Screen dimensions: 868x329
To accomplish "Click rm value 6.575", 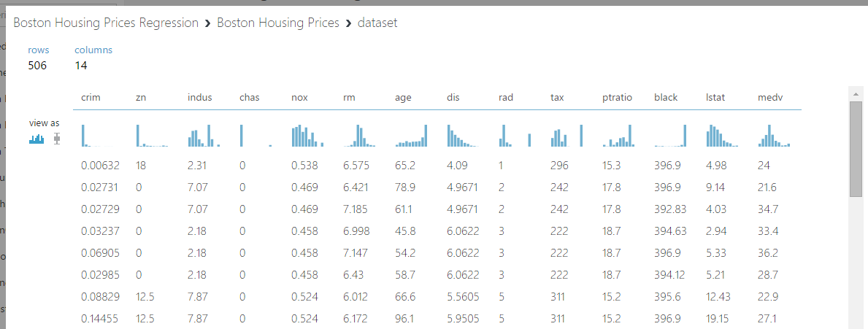I will pos(356,166).
